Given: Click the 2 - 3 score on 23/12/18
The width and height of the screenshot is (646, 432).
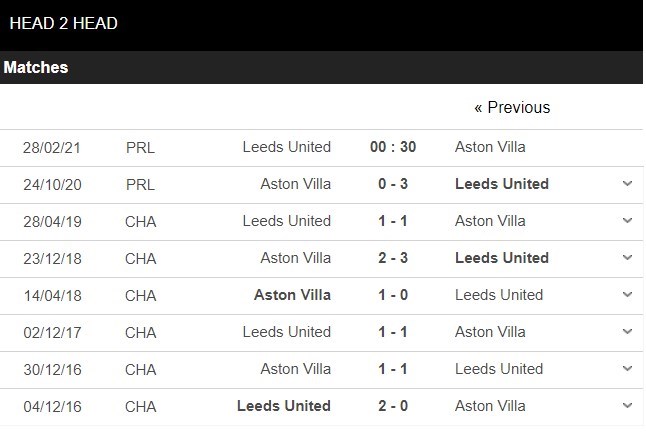Looking at the screenshot, I should point(393,258).
